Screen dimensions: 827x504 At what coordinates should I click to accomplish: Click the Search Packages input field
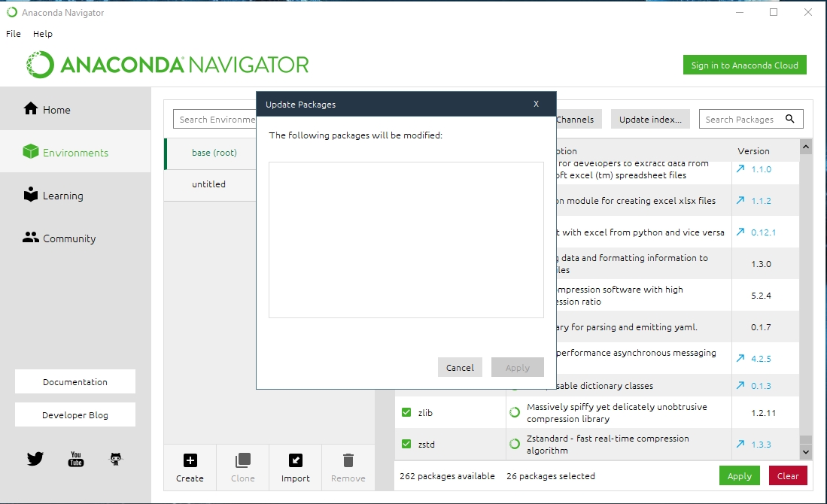pyautogui.click(x=745, y=119)
